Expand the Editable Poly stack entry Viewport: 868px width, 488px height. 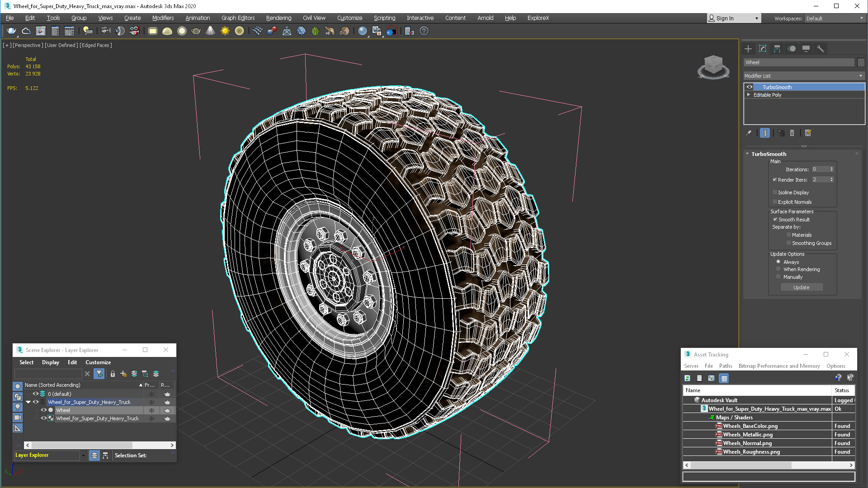(x=749, y=95)
